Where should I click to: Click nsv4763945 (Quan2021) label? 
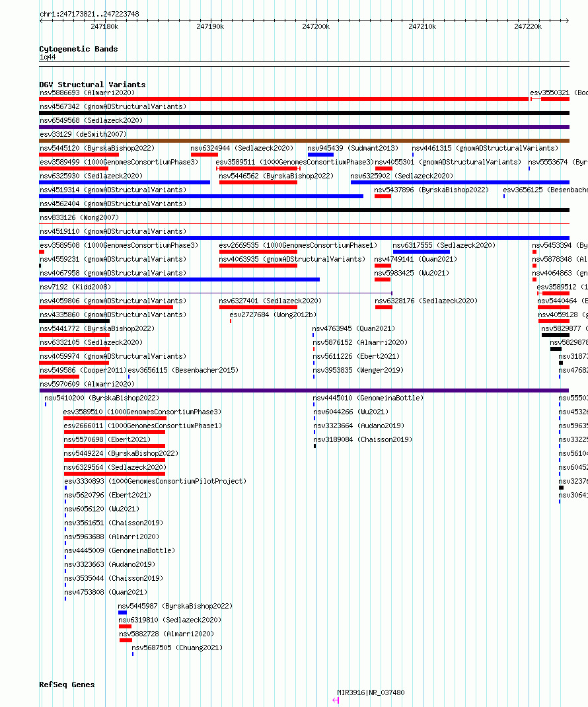point(353,328)
